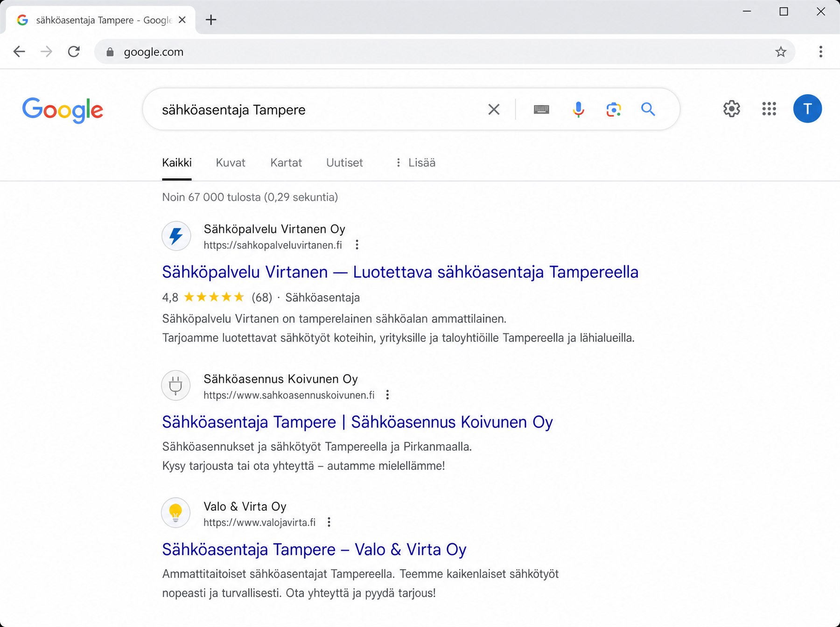The image size is (840, 627).
Task: Switch to Uutiset tab
Action: [x=344, y=163]
